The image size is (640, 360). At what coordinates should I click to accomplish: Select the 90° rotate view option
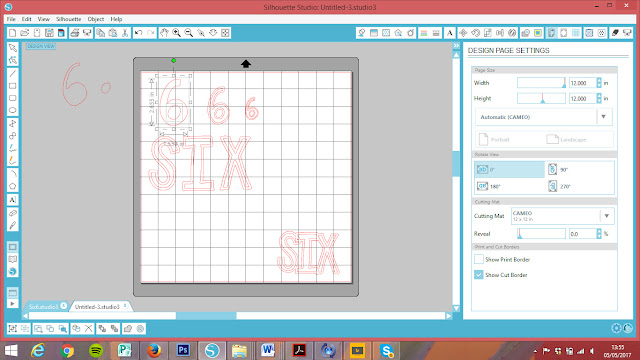pyautogui.click(x=580, y=169)
